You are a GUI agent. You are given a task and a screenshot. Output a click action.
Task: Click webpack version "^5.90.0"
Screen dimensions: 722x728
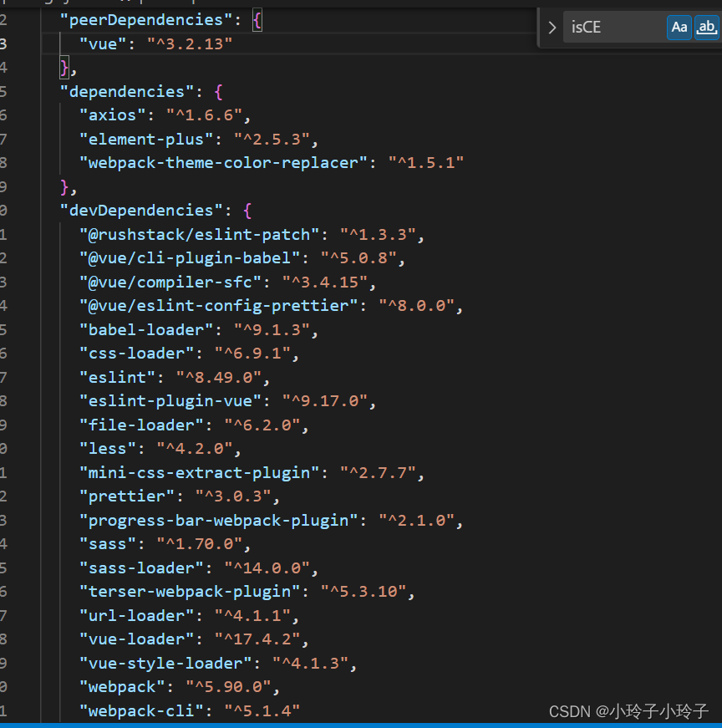tap(228, 687)
